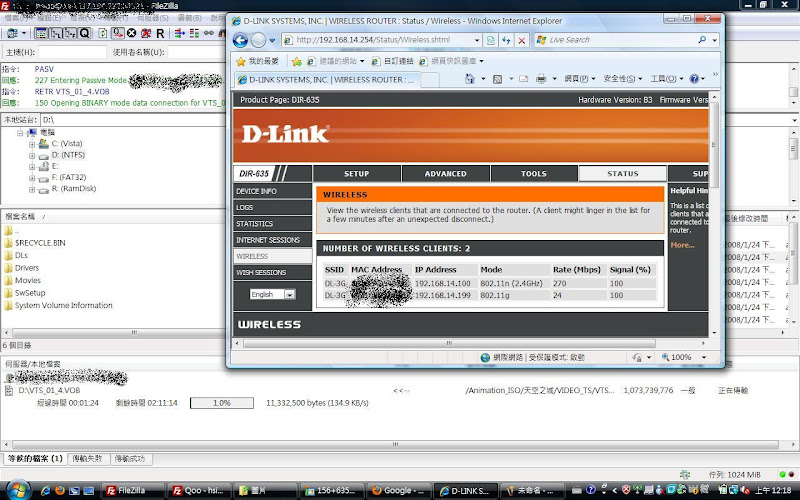
Task: Click the IE print icon
Action: tap(540, 78)
